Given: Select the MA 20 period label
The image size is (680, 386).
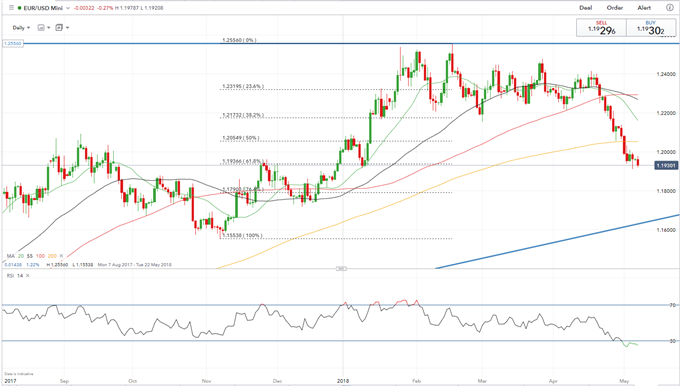Looking at the screenshot, I should (x=21, y=256).
